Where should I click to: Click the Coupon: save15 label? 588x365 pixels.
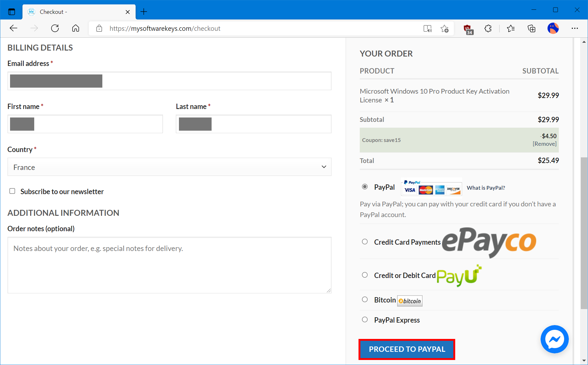click(x=381, y=140)
